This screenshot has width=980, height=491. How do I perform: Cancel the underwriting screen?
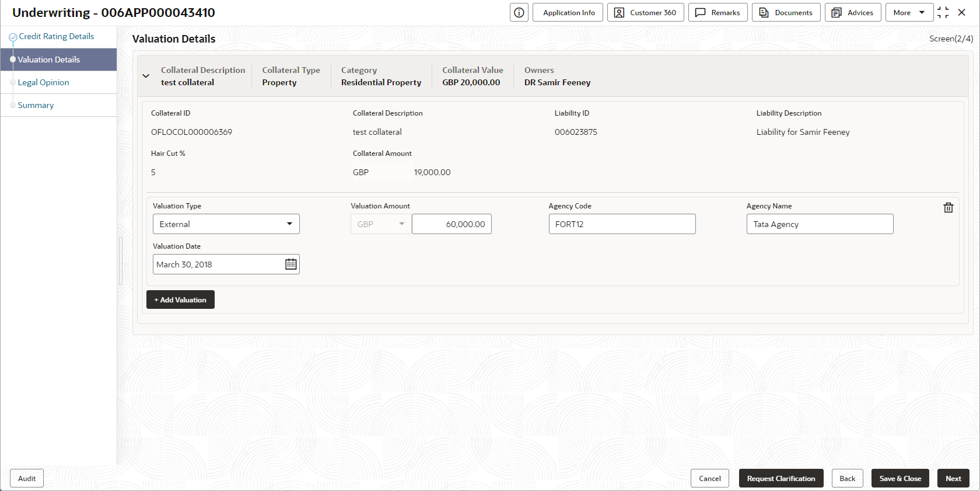tap(710, 478)
